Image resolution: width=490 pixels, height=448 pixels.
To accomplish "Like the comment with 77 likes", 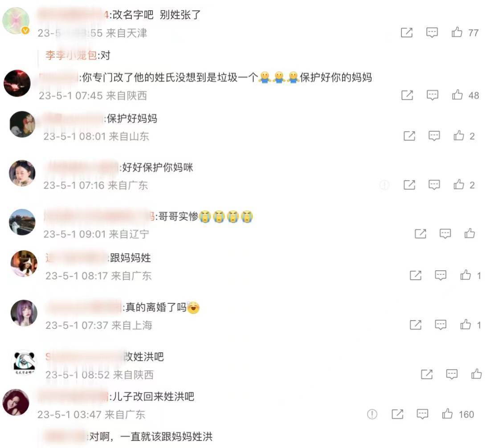I will 457,32.
